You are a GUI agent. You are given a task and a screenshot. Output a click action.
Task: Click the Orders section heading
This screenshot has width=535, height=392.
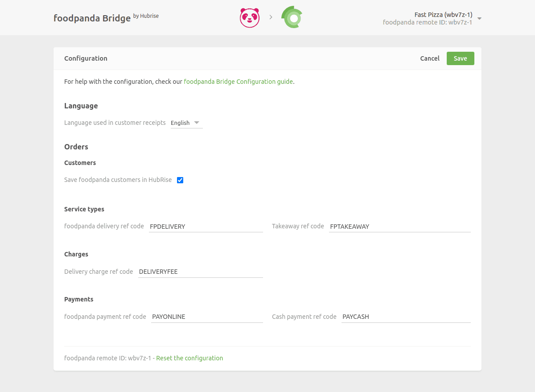[76, 146]
